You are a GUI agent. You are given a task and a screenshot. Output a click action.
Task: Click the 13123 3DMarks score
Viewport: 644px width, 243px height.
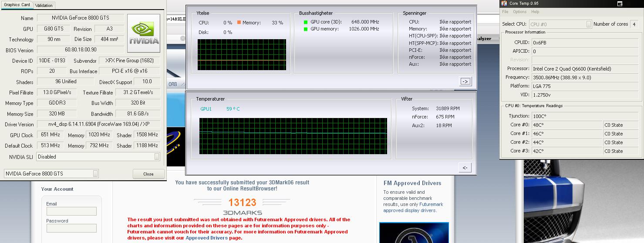(x=242, y=202)
